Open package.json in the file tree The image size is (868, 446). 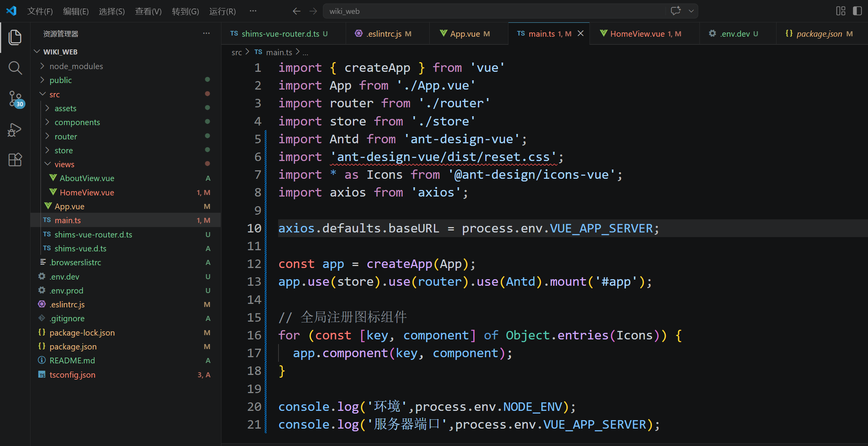click(73, 346)
